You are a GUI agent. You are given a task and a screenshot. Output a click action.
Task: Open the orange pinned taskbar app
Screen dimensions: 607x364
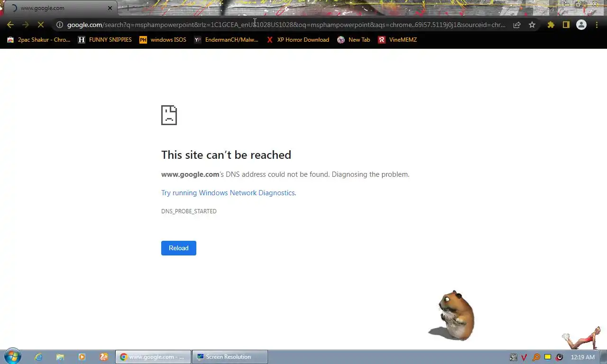point(104,357)
